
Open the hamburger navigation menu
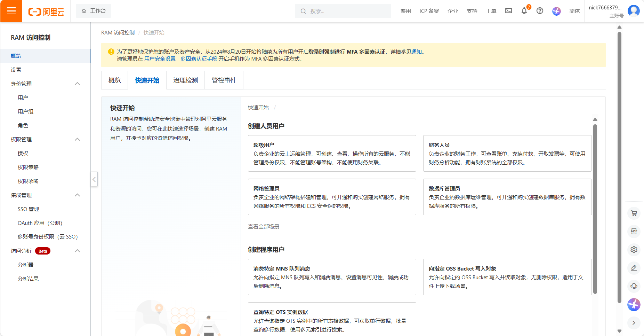pos(11,11)
